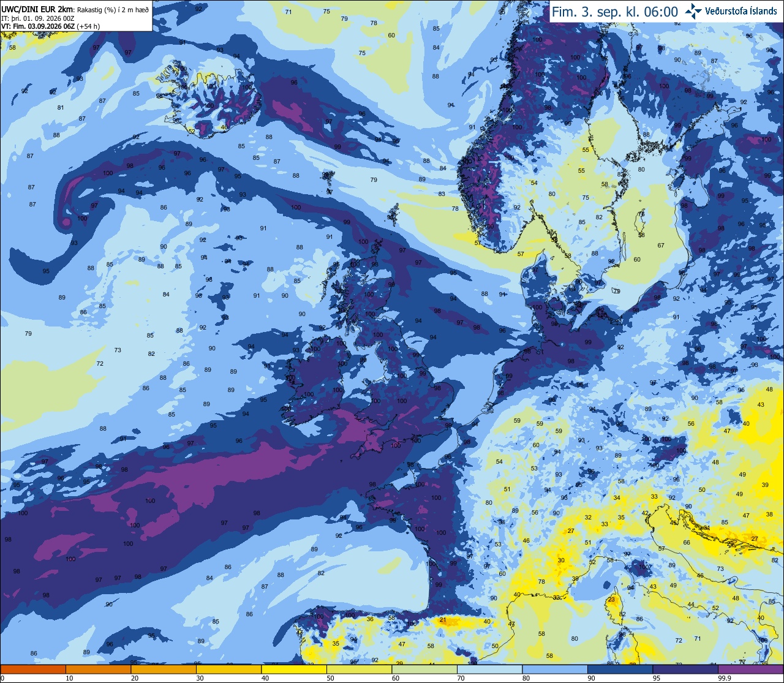This screenshot has width=784, height=683.
Task: Click the VT valid time line in info box
Action: [x=50, y=26]
